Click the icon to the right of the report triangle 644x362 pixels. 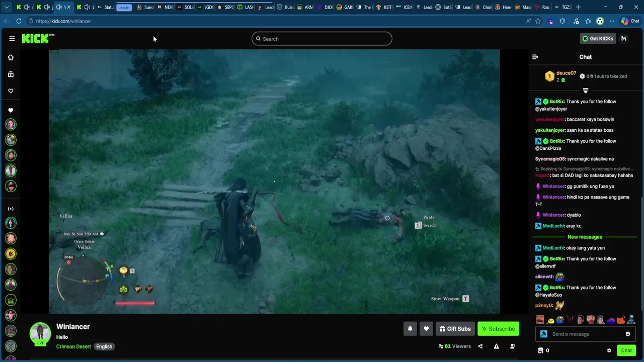point(512,346)
